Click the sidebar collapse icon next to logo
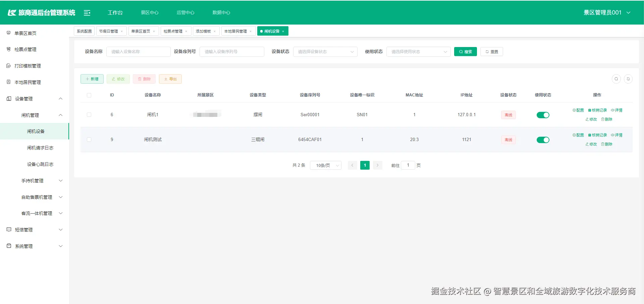Screen dimensions: 644x304 87,12
